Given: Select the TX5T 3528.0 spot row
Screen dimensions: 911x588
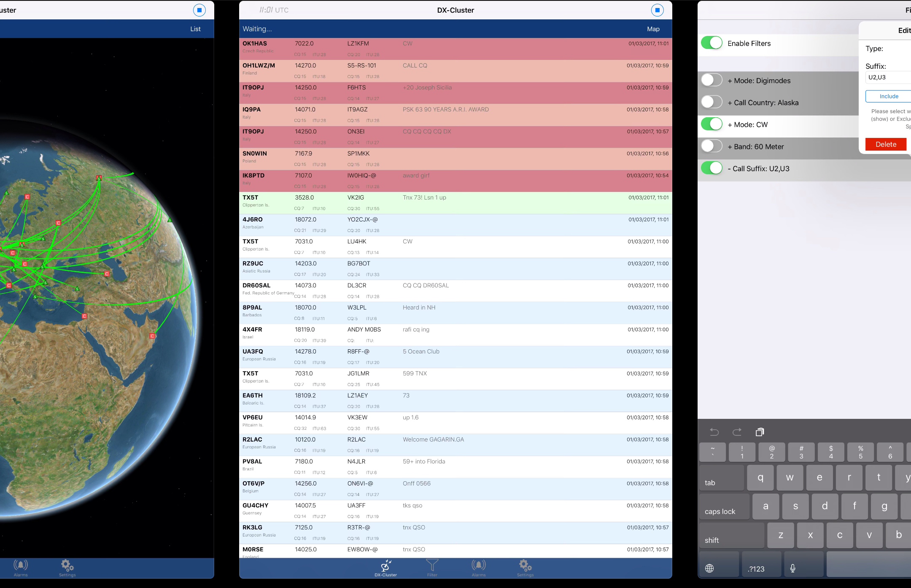Looking at the screenshot, I should click(455, 202).
